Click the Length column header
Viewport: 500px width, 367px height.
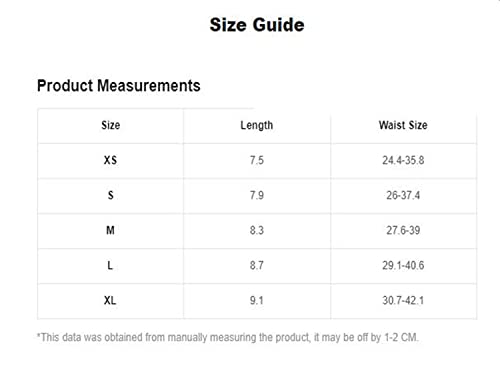[x=257, y=125]
